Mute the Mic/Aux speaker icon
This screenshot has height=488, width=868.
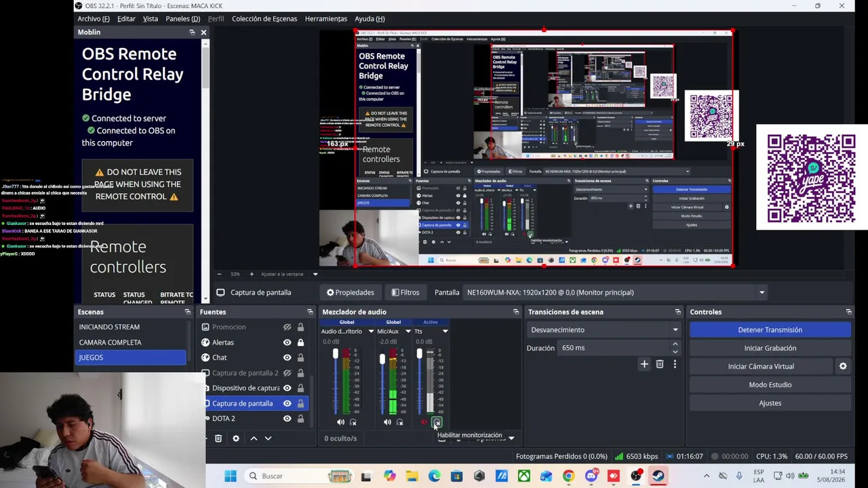[387, 422]
